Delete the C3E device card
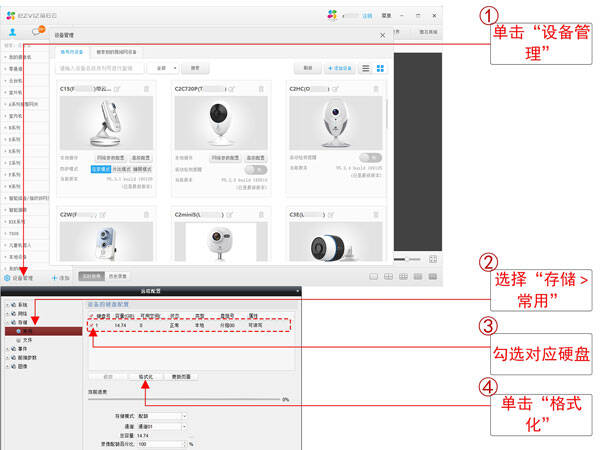The height and width of the screenshot is (450, 600). (x=376, y=215)
